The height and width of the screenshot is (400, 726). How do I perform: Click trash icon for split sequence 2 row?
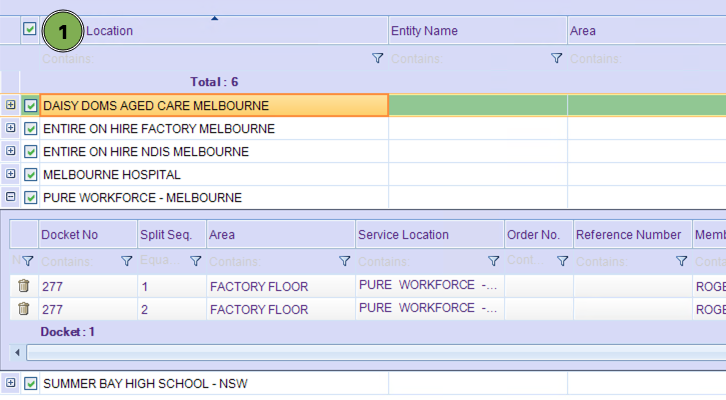tap(24, 309)
